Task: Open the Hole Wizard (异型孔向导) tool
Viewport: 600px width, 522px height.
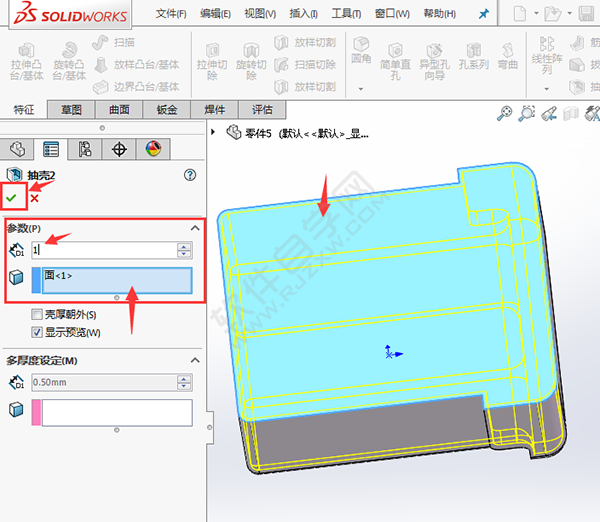Action: pos(434,61)
